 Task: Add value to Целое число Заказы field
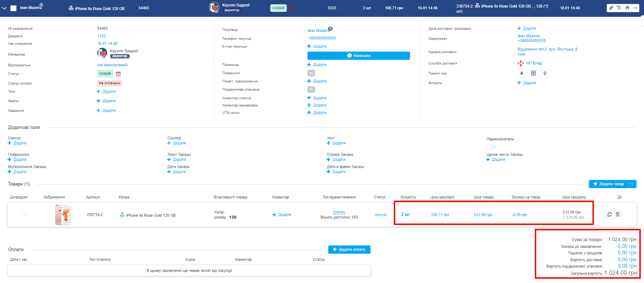point(496,159)
